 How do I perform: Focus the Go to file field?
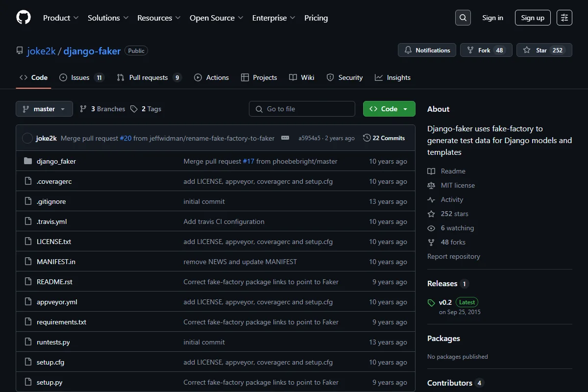(x=302, y=109)
